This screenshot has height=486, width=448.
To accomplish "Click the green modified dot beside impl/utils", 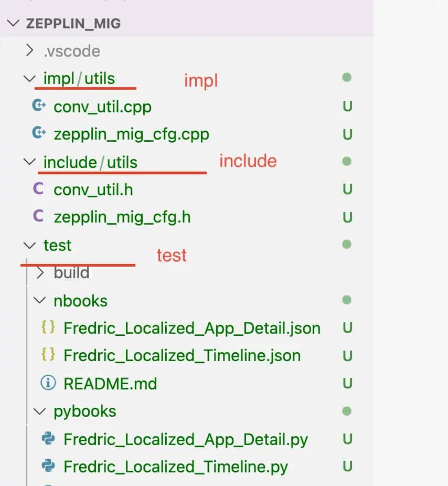I will (346, 78).
